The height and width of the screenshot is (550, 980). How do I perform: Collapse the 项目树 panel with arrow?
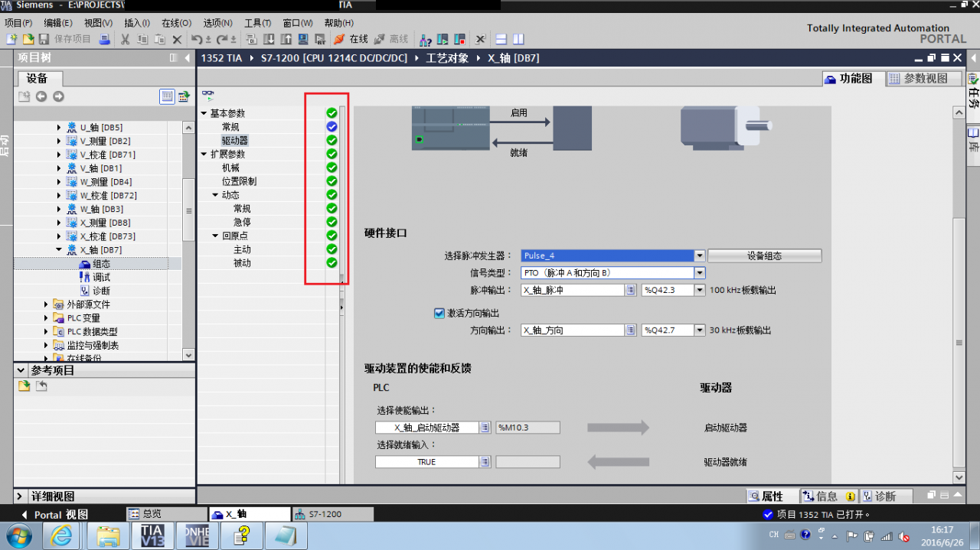pyautogui.click(x=188, y=58)
